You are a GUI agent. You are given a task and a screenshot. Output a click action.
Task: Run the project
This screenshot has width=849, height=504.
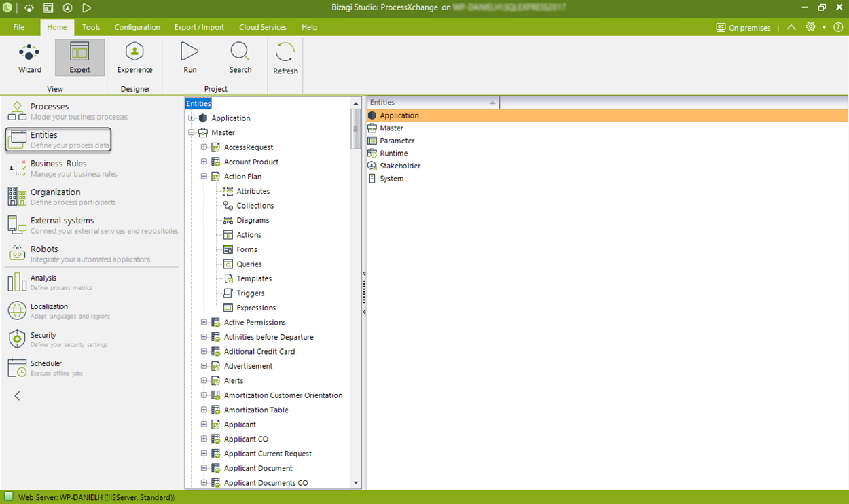tap(190, 58)
